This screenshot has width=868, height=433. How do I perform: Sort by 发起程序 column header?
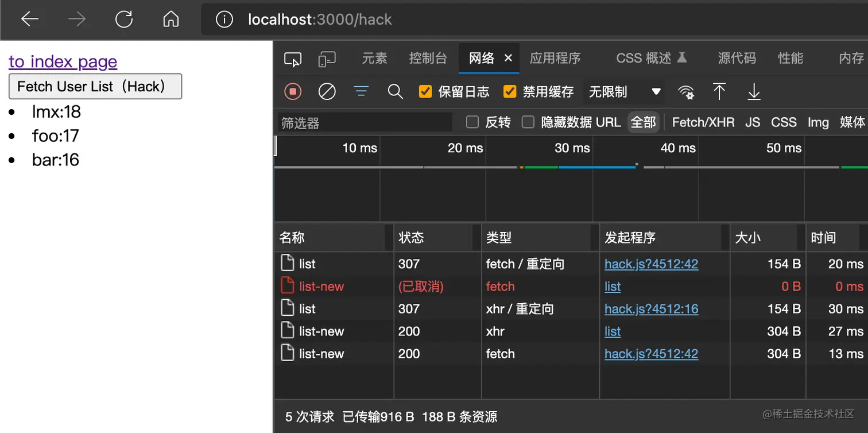tap(665, 238)
